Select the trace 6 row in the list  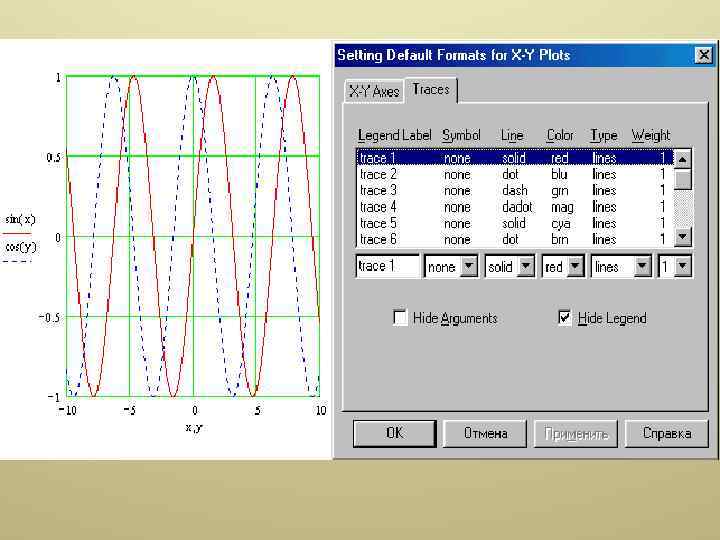coord(515,239)
